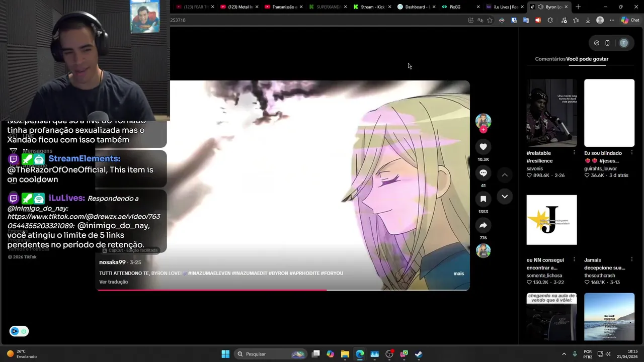Show hidden system tray icons chevron
644x362 pixels.
click(564, 354)
